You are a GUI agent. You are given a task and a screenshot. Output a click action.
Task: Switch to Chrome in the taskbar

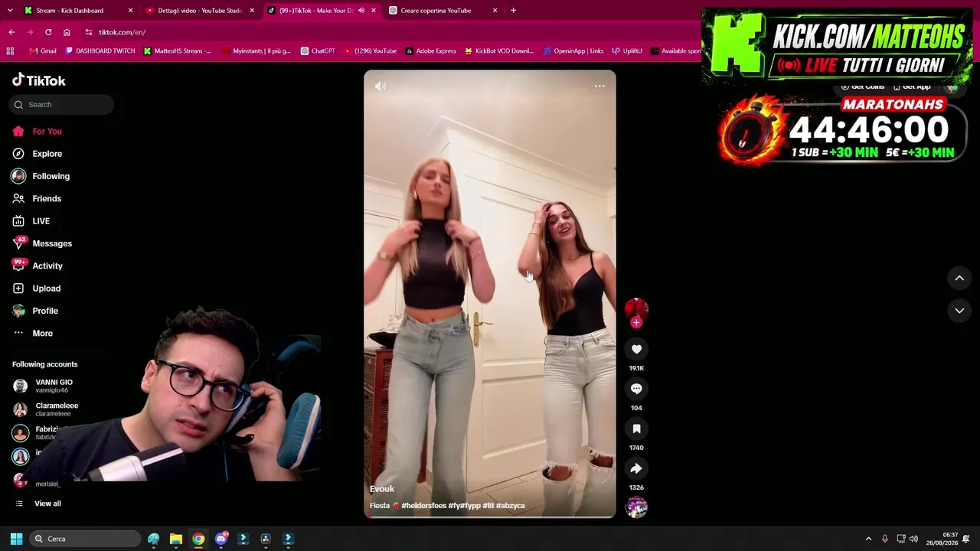point(198,539)
